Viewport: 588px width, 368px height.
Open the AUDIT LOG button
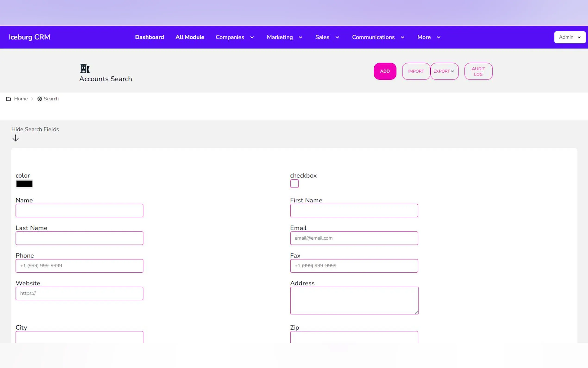click(x=478, y=71)
